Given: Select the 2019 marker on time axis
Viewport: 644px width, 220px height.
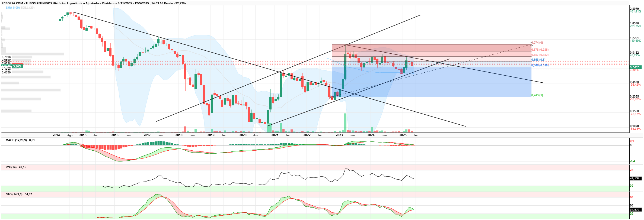Looking at the screenshot, I should 211,135.
